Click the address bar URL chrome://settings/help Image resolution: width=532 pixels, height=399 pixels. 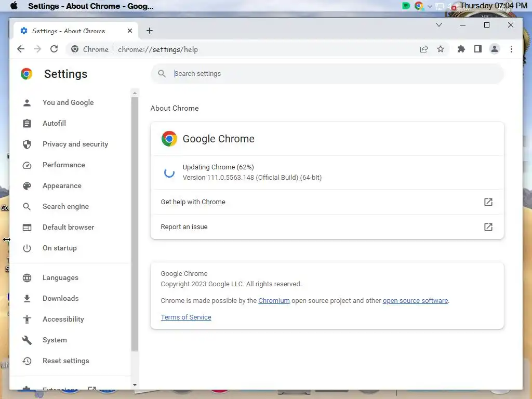(158, 49)
